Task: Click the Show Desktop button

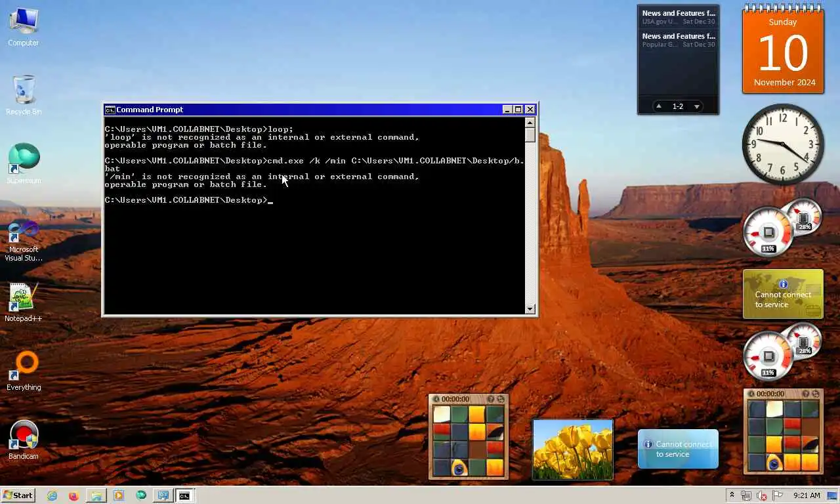Action: coord(832,495)
